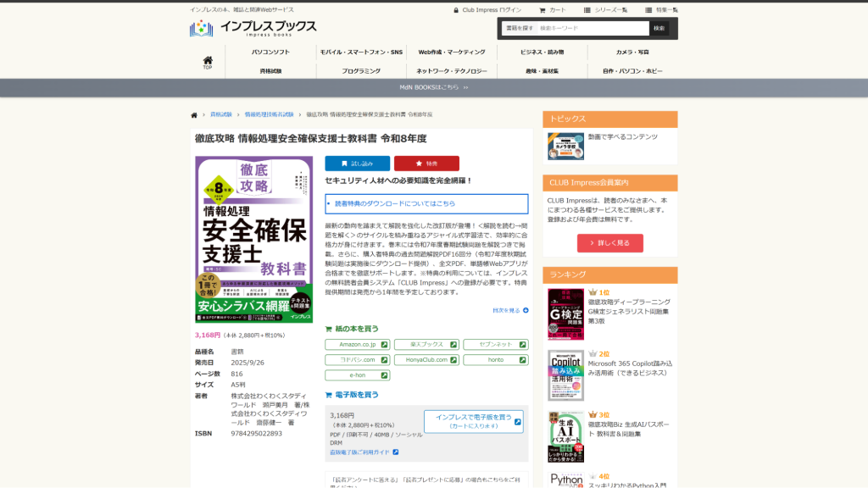Buy paper book at セブンネット

pyautogui.click(x=495, y=344)
